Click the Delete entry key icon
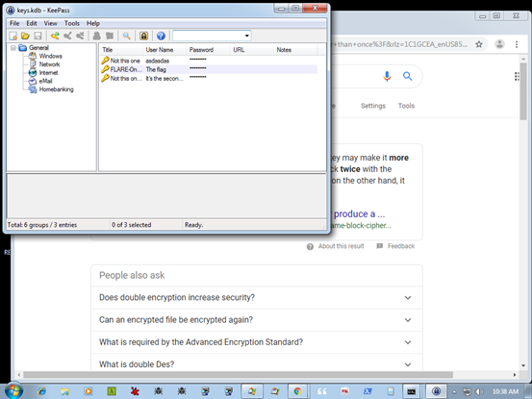Image resolution: width=532 pixels, height=399 pixels. [x=80, y=36]
